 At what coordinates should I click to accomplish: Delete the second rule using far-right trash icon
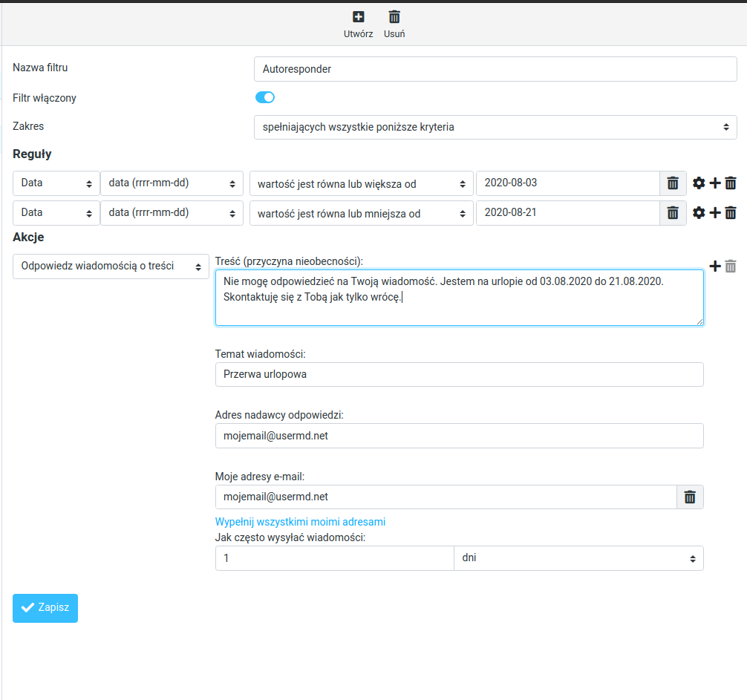731,213
